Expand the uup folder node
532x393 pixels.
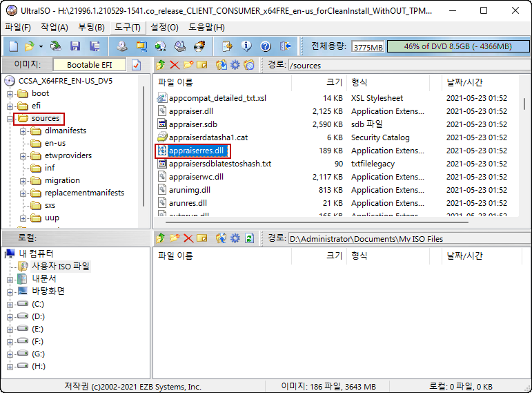(23, 218)
